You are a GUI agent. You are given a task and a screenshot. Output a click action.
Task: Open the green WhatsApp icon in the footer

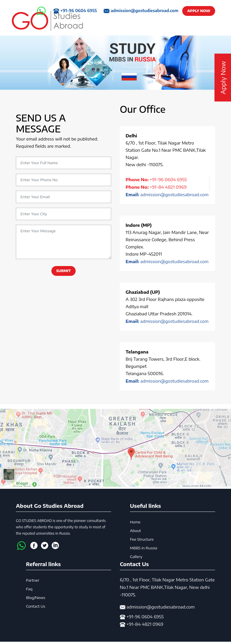tap(21, 545)
